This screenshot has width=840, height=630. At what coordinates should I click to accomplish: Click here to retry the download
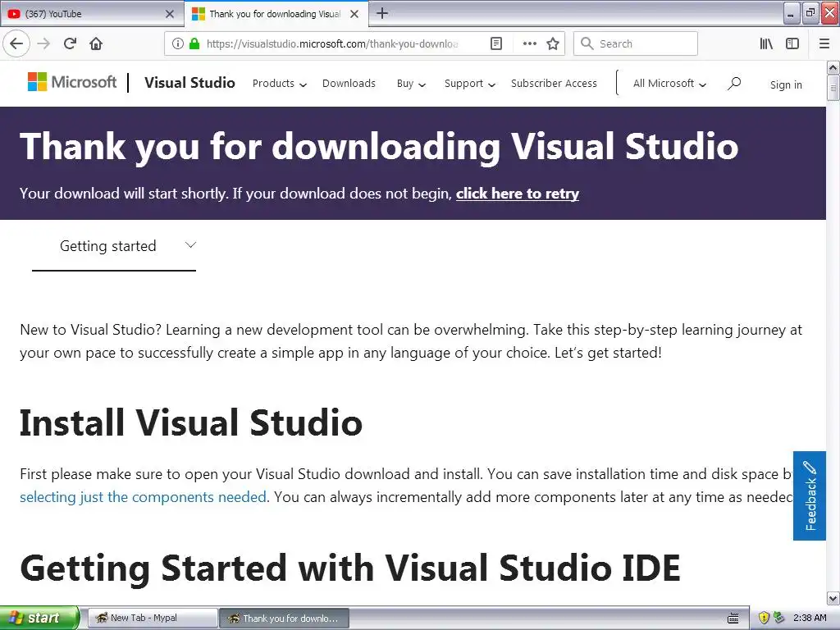(518, 194)
